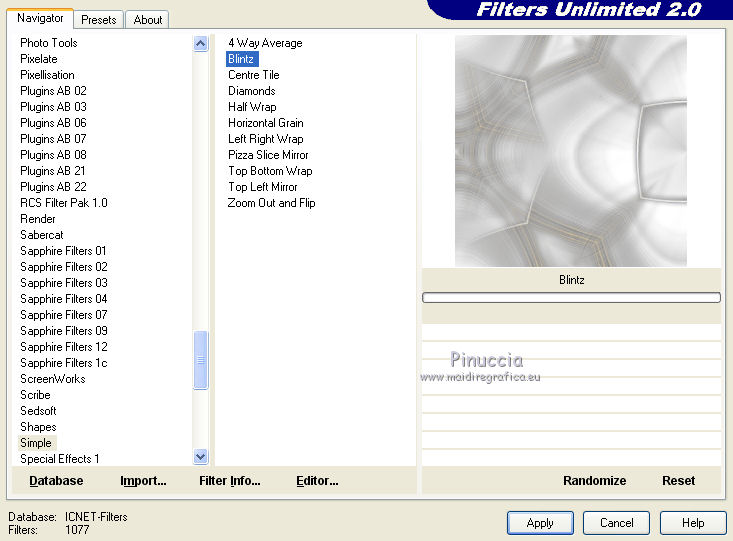
Task: Select the Blintz filter
Action: (241, 59)
